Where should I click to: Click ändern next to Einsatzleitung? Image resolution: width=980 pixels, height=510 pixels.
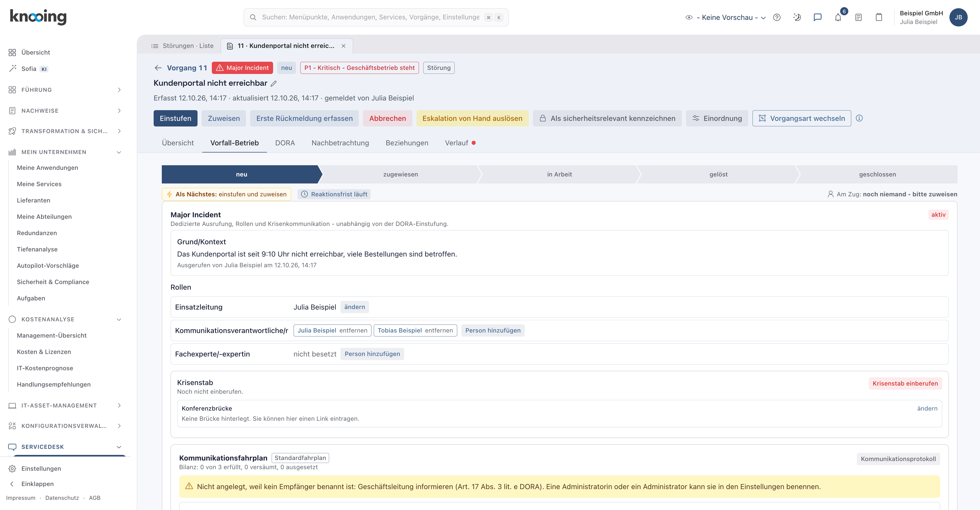(x=354, y=307)
